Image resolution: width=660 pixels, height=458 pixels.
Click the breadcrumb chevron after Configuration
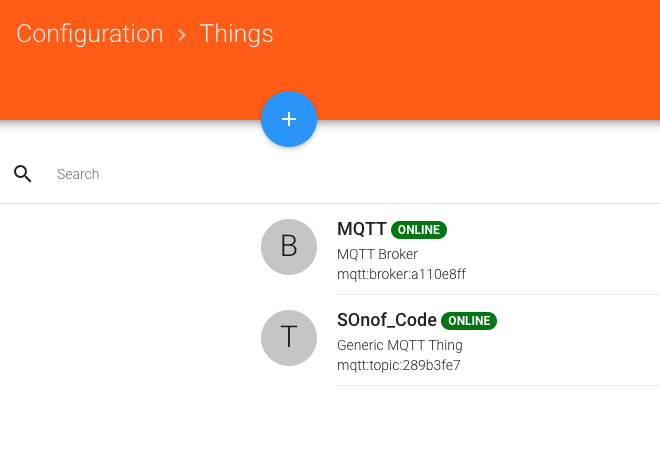click(x=182, y=35)
